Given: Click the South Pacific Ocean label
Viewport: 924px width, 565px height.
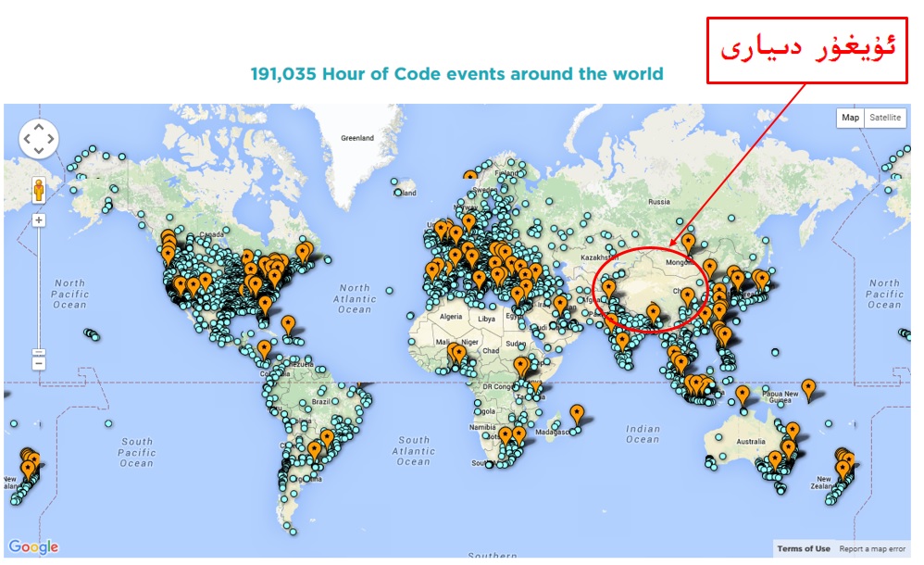Looking at the screenshot, I should 137,452.
